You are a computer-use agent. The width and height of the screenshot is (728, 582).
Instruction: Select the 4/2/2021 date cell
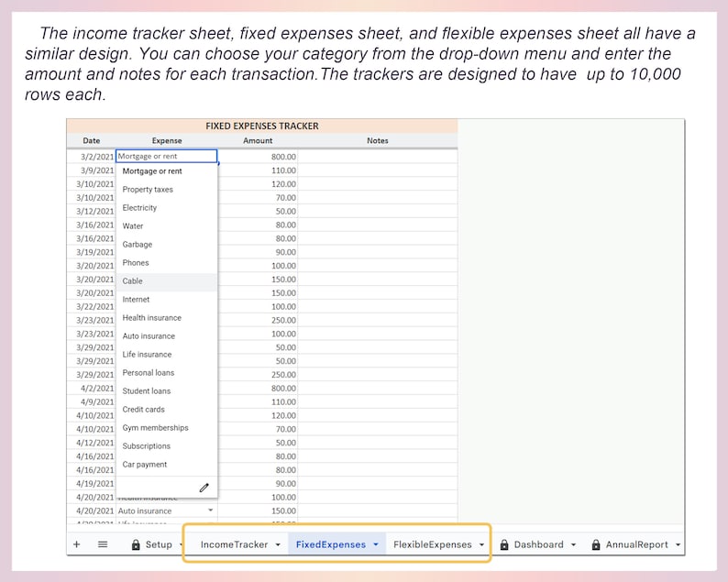[92, 389]
